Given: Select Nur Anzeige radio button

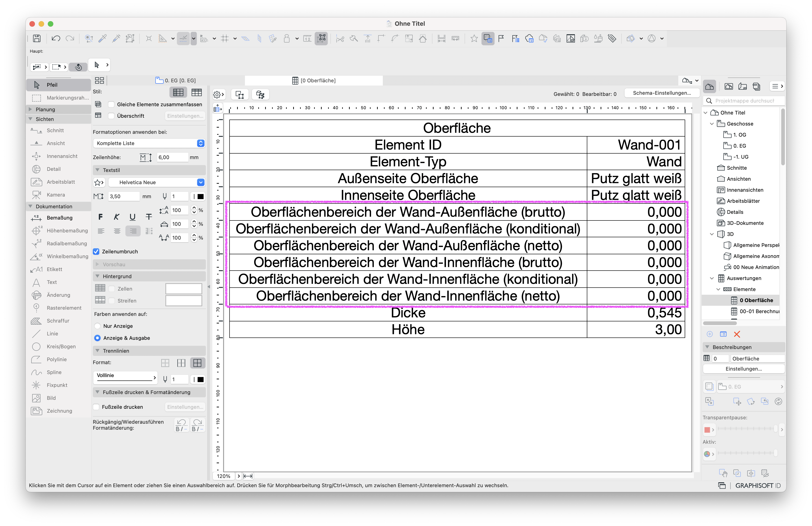Looking at the screenshot, I should pyautogui.click(x=98, y=326).
